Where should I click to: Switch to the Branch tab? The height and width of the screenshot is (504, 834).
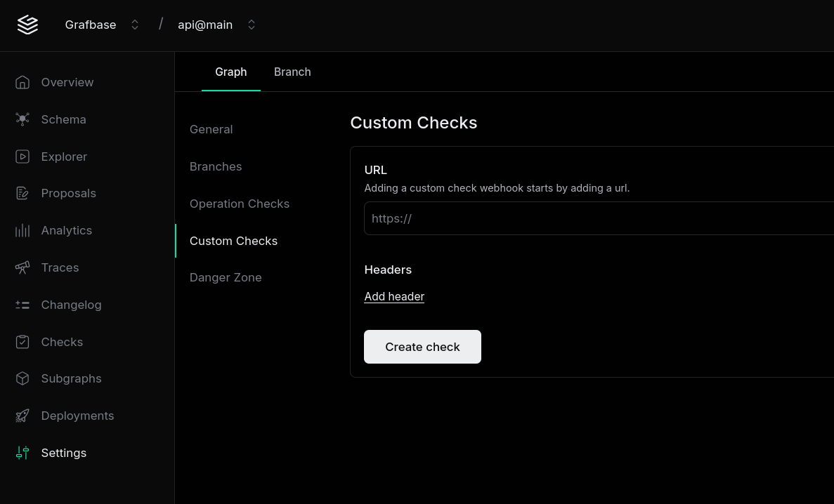292,72
